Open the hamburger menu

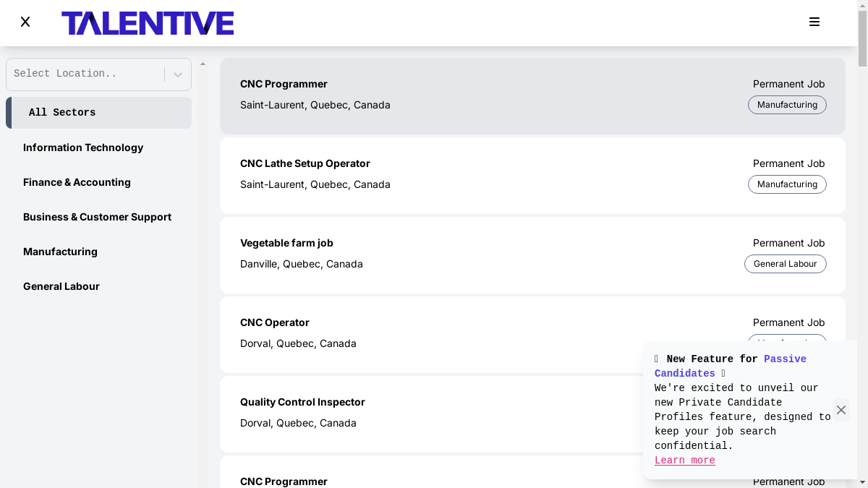tap(814, 22)
